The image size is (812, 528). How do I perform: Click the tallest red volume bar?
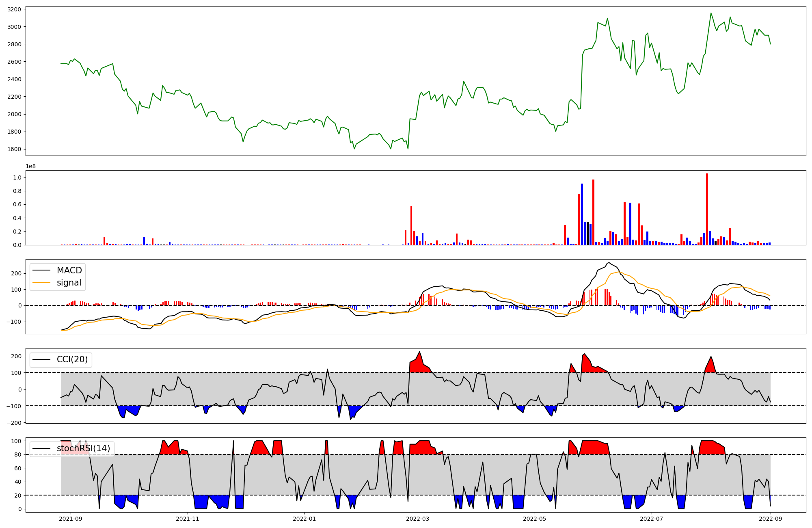coord(707,209)
